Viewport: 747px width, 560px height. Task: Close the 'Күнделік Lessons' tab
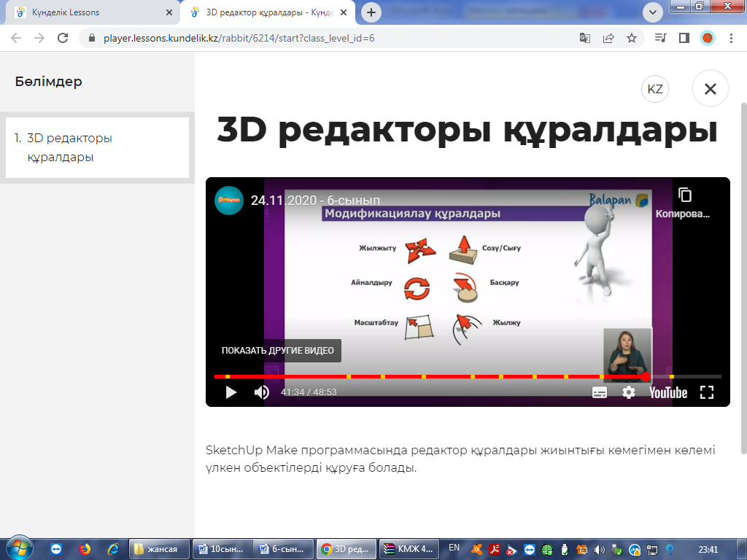pyautogui.click(x=169, y=13)
